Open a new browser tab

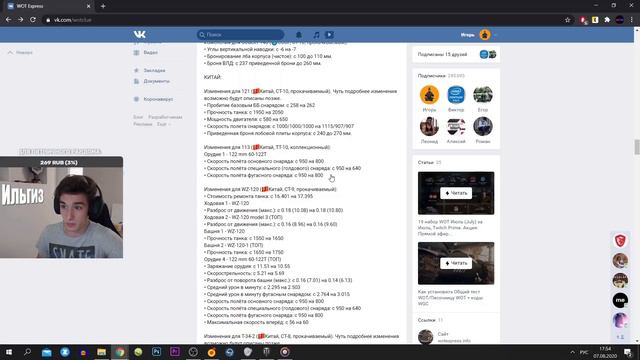coord(103,6)
